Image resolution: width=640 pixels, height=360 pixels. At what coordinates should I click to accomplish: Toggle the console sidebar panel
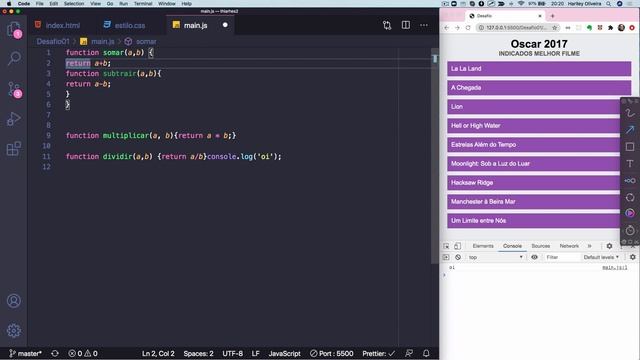(x=446, y=257)
